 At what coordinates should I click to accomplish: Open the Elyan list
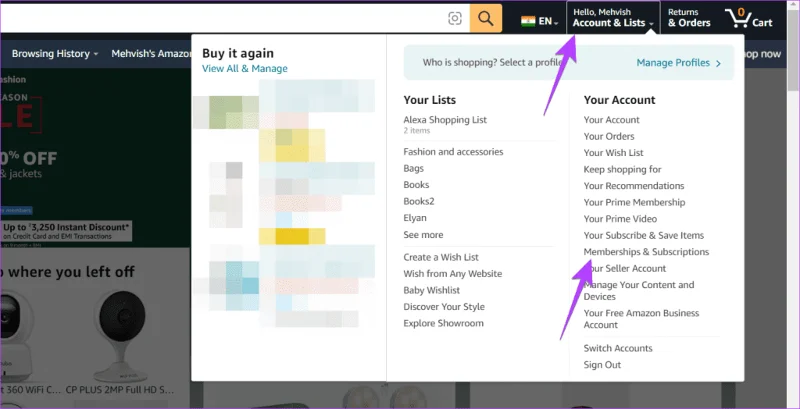[414, 218]
